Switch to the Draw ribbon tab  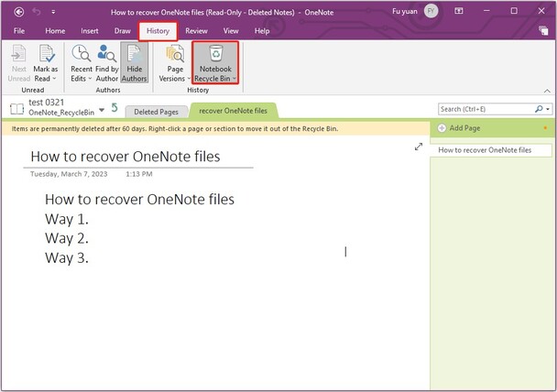[x=123, y=30]
